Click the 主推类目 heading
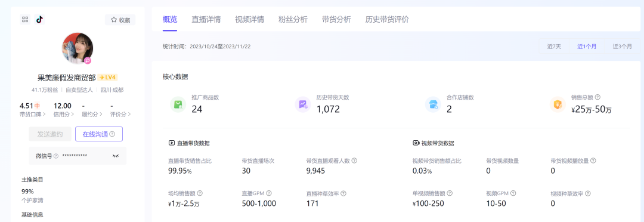Image resolution: width=644 pixels, height=222 pixels. [32, 180]
